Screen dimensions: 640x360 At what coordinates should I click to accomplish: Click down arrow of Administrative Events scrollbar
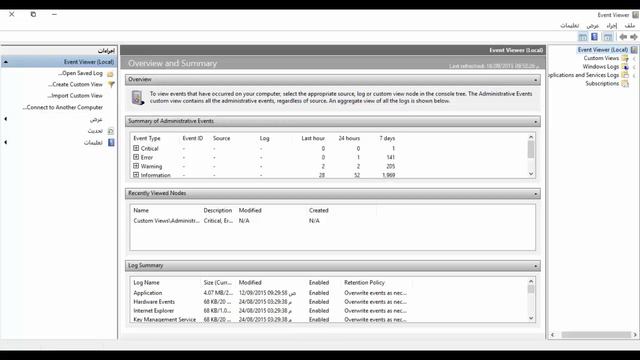click(x=531, y=174)
